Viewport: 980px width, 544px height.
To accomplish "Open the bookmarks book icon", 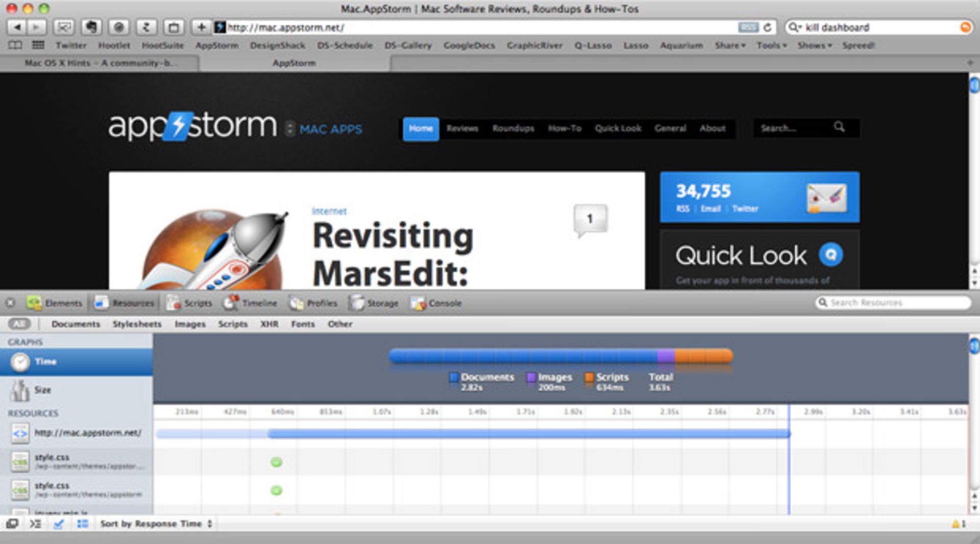I will point(15,45).
